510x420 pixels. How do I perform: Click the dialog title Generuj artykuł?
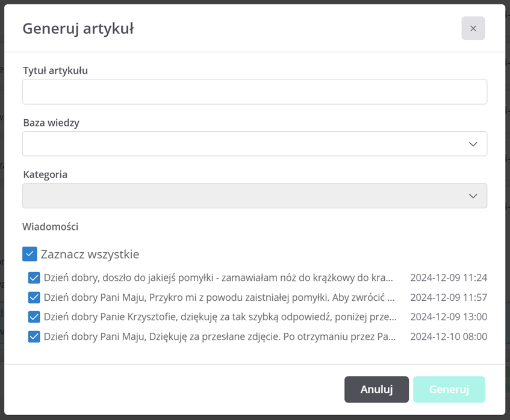(x=78, y=28)
